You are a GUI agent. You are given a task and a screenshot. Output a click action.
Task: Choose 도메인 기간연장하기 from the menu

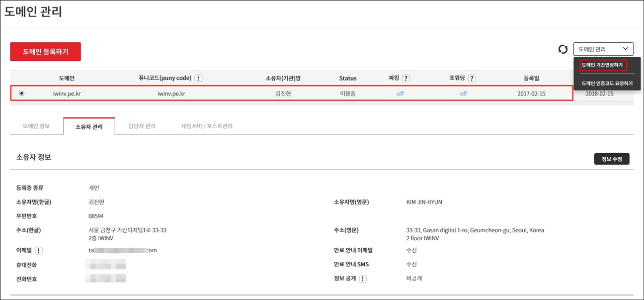click(x=602, y=65)
